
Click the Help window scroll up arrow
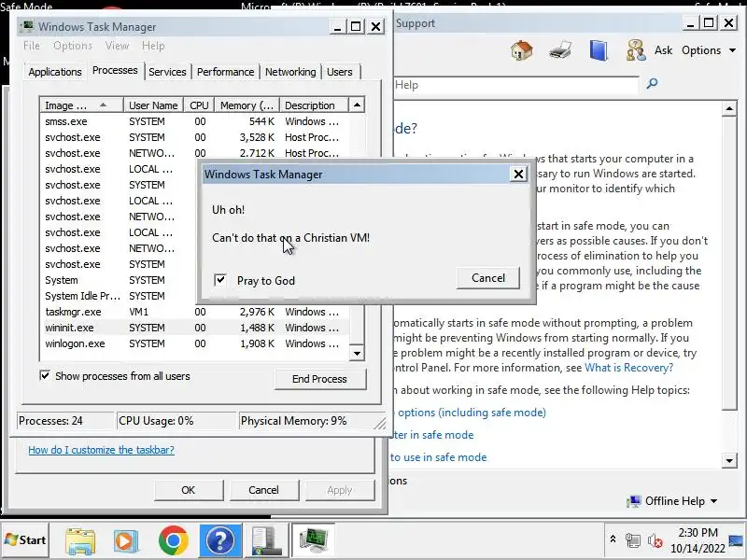(729, 108)
